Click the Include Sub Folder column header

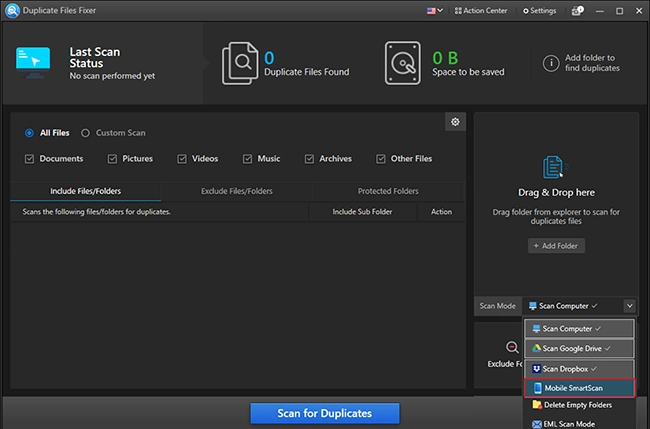(x=362, y=212)
